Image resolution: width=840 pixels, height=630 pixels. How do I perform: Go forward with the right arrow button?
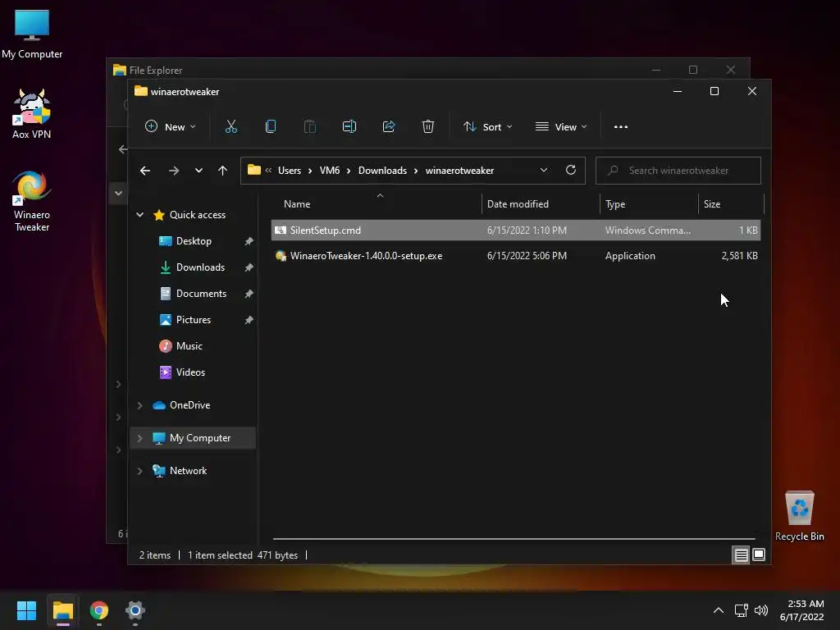[x=174, y=171]
